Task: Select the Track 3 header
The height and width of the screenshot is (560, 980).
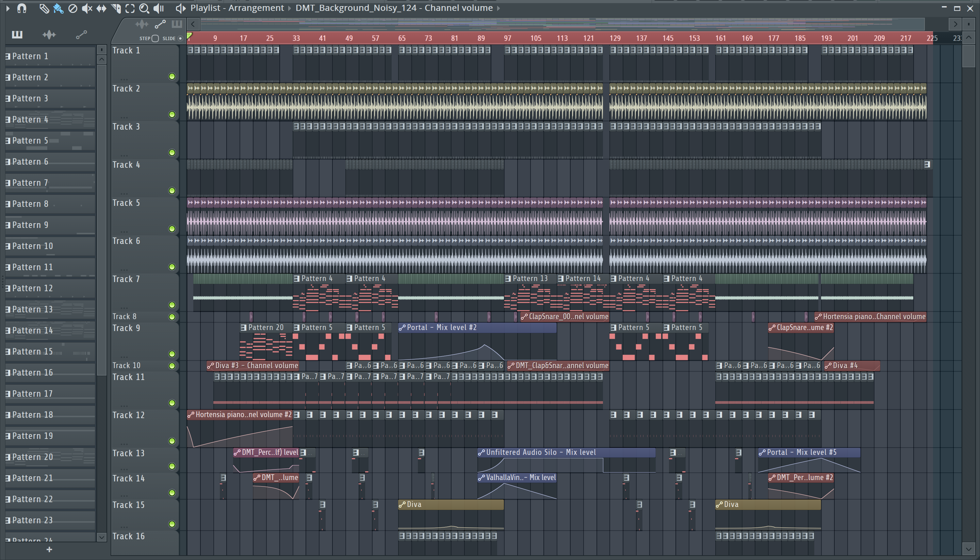Action: [145, 140]
